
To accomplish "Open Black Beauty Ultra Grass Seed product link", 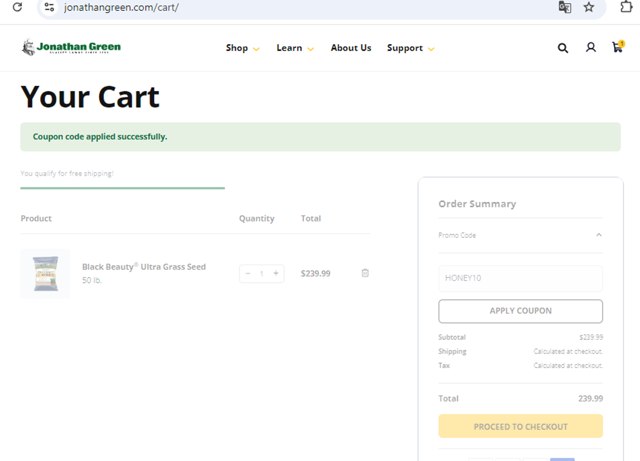I will coord(144,267).
